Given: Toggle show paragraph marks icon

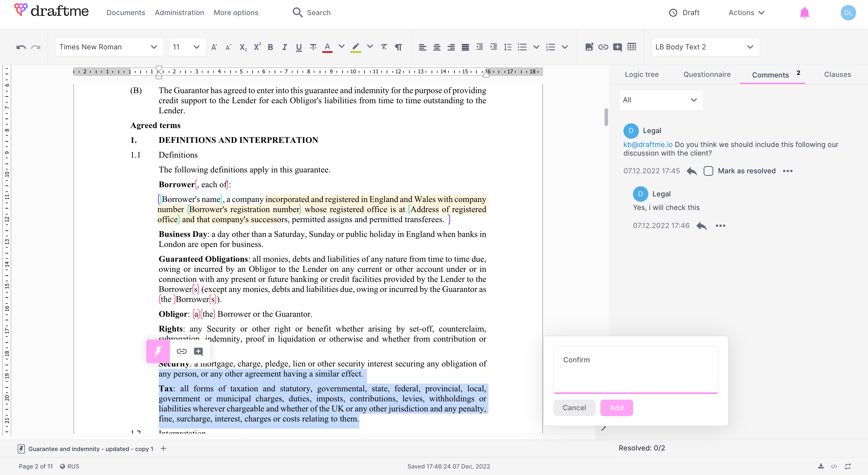Looking at the screenshot, I should [x=398, y=47].
